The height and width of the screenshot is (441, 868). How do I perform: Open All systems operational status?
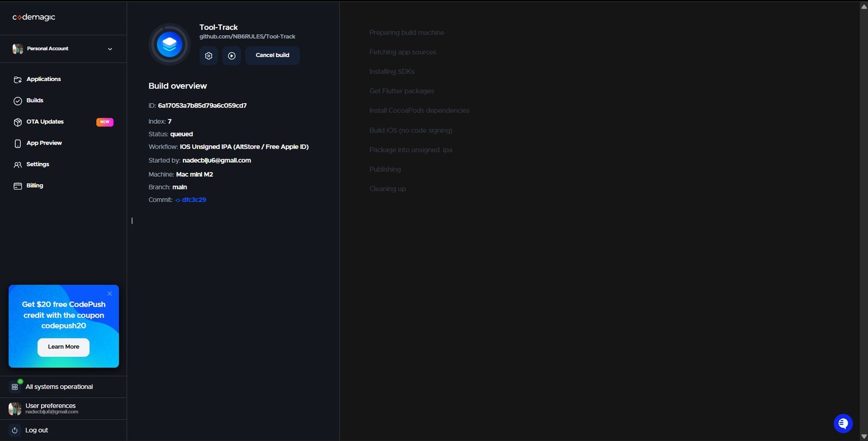pyautogui.click(x=59, y=387)
